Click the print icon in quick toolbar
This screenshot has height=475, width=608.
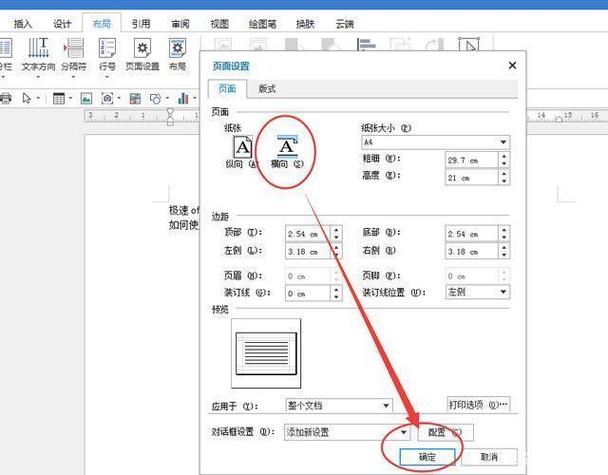coord(5,98)
